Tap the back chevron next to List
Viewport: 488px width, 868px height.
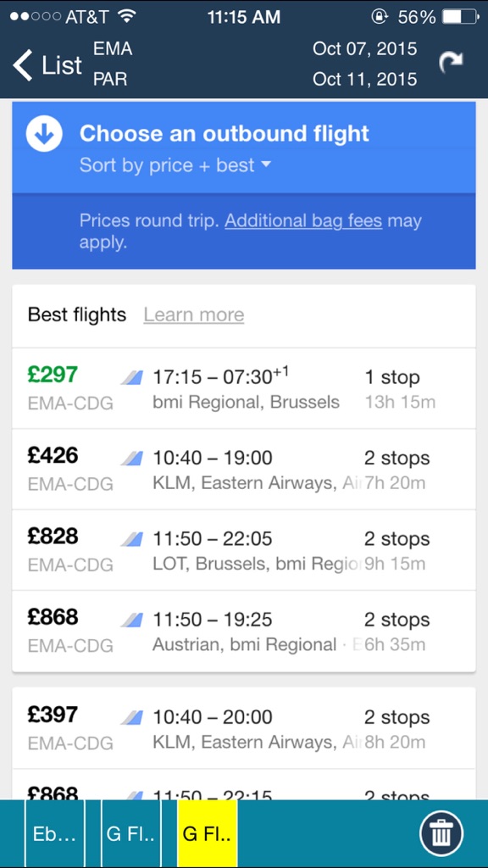coord(23,64)
